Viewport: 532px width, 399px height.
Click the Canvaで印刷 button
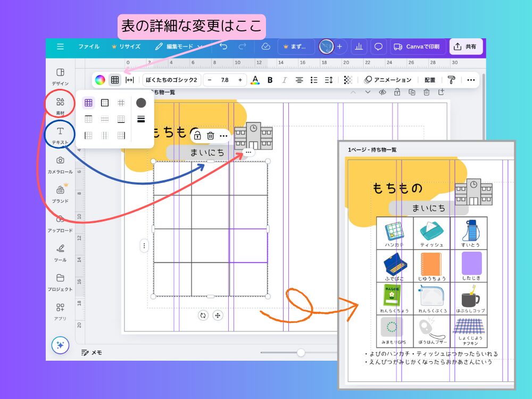click(x=419, y=47)
